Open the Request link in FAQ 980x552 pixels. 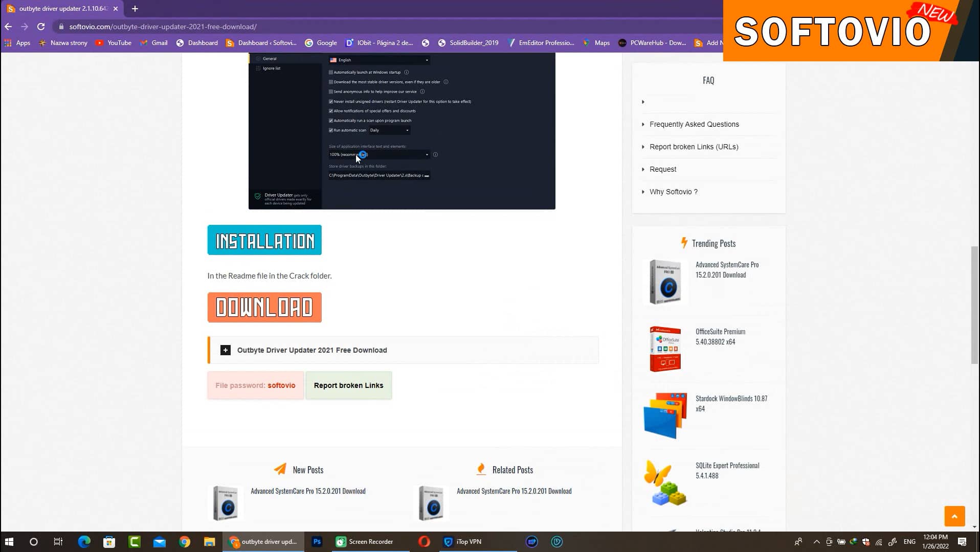[x=663, y=169]
